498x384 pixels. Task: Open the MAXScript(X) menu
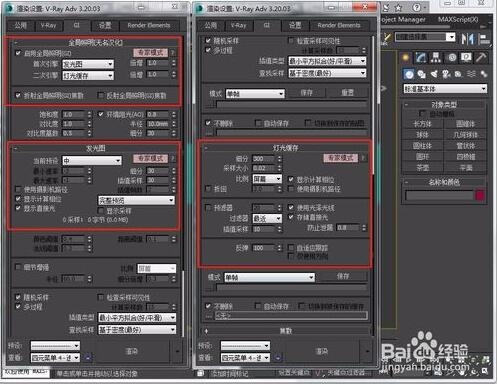click(x=458, y=19)
